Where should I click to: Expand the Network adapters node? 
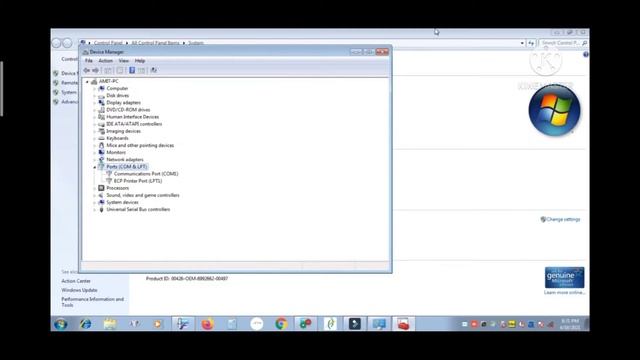(94, 160)
